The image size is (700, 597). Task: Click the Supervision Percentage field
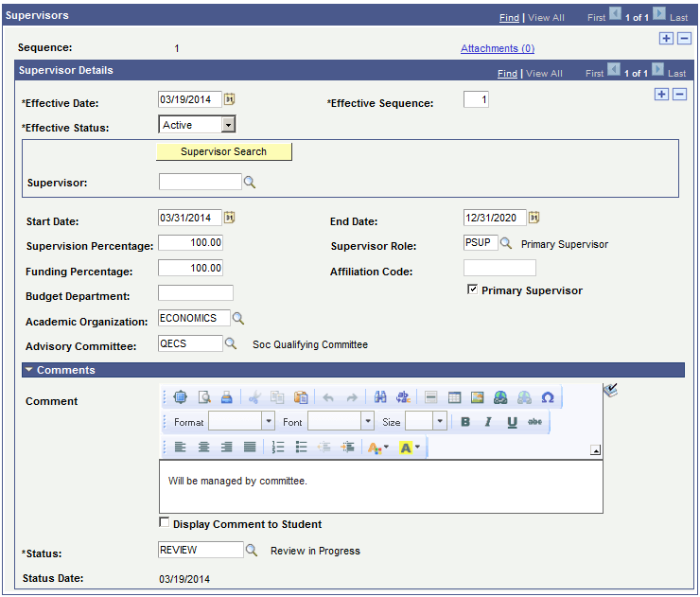pos(190,243)
